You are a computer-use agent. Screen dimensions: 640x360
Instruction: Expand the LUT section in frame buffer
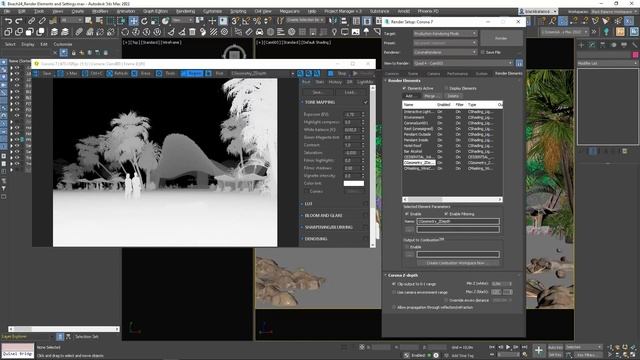[309, 204]
